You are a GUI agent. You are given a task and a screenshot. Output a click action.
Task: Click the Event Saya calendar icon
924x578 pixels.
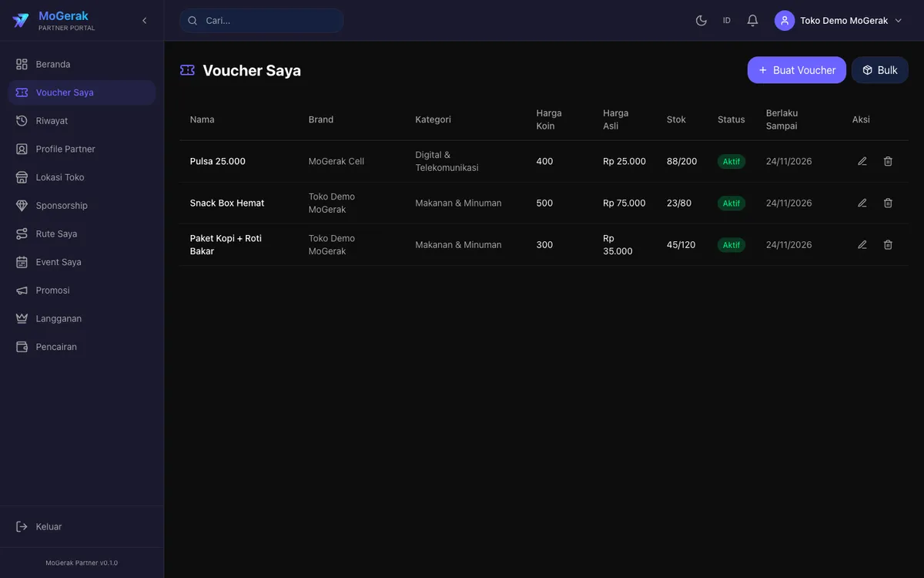click(22, 262)
